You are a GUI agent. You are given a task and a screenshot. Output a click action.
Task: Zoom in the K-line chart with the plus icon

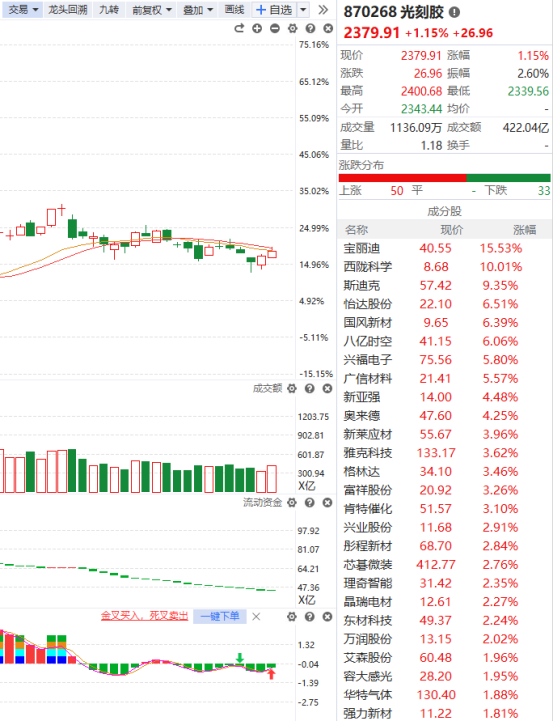257,29
